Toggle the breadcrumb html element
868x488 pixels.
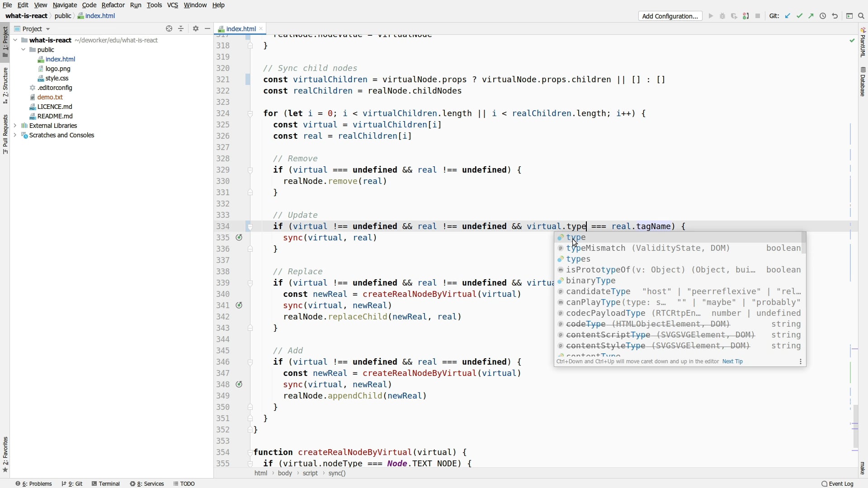click(260, 473)
